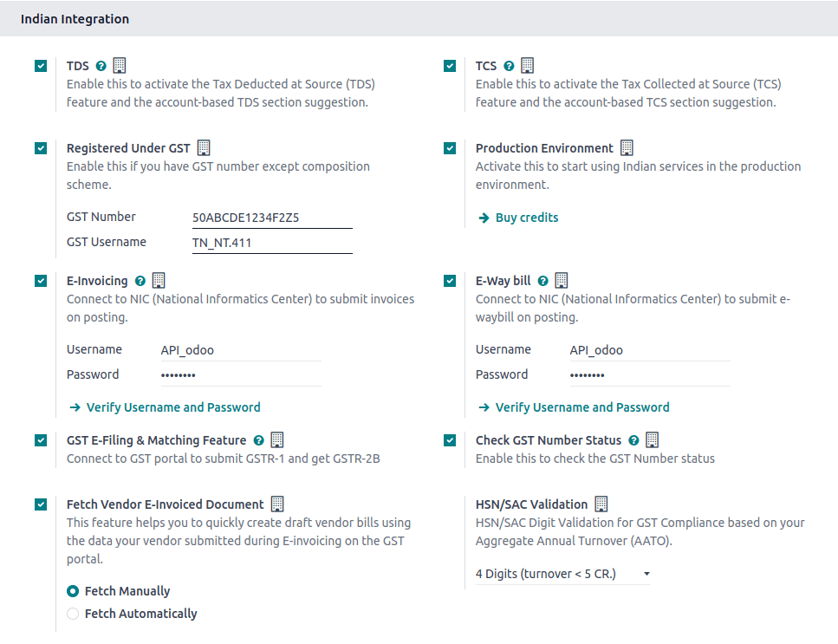This screenshot has height=644, width=838.
Task: Click the E-Way bill help icon
Action: [x=542, y=281]
